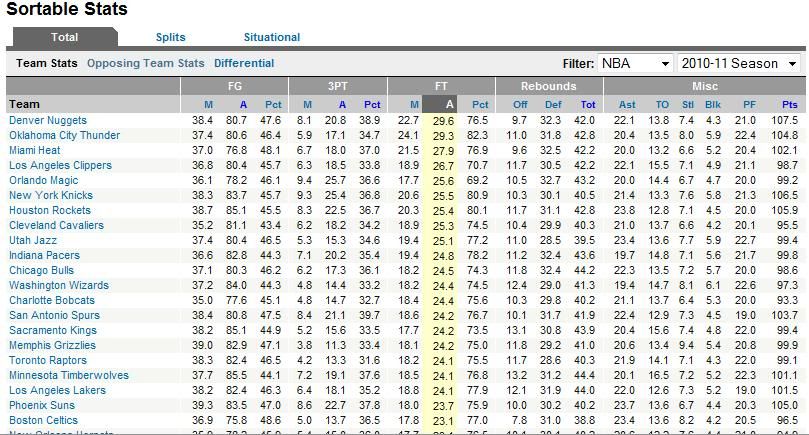Sort by Blk column
Viewport: 809px width, 435px height.
(x=713, y=104)
